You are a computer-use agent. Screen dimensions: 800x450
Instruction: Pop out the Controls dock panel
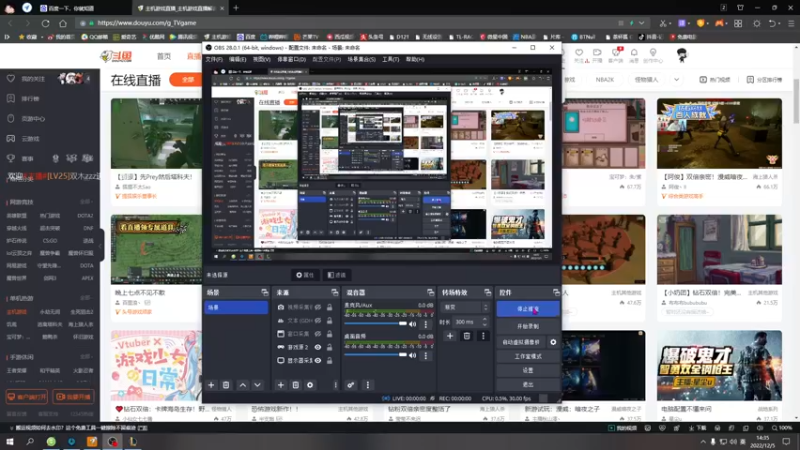tap(556, 292)
